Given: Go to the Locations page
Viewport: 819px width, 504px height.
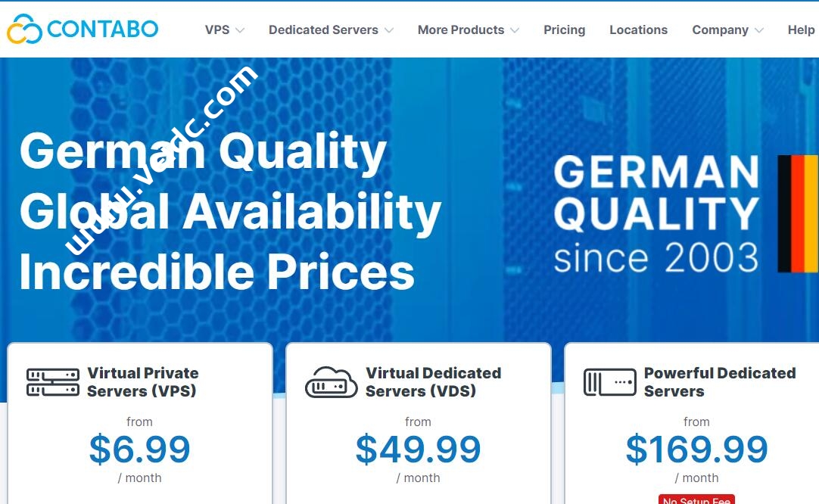Looking at the screenshot, I should (638, 30).
